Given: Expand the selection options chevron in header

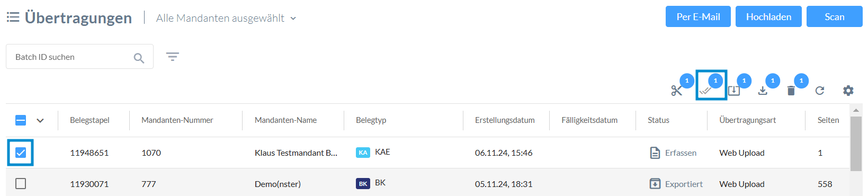Looking at the screenshot, I should 40,120.
